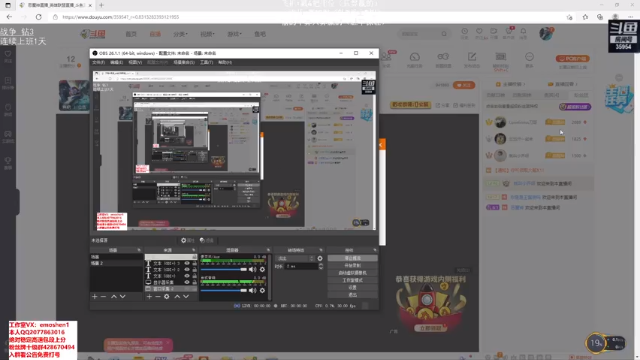Hide the display capture source (显示器采集)
This screenshot has width=640, height=360.
click(x=187, y=282)
